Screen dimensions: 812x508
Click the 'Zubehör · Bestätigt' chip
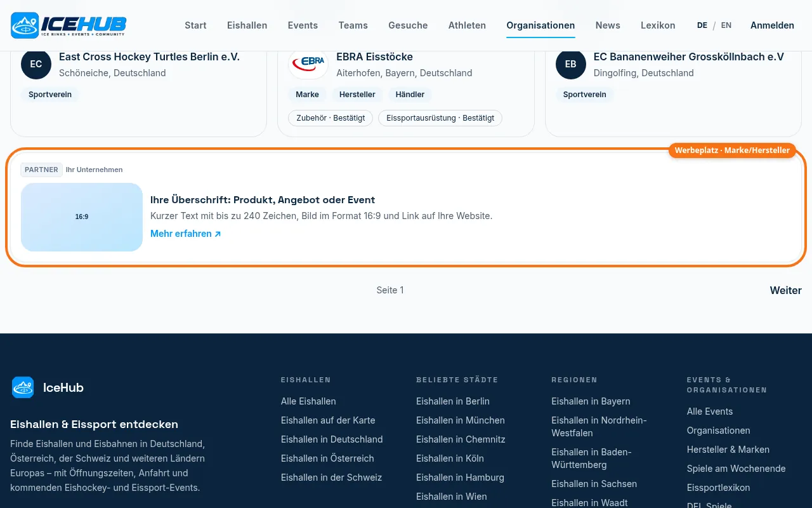pyautogui.click(x=331, y=118)
